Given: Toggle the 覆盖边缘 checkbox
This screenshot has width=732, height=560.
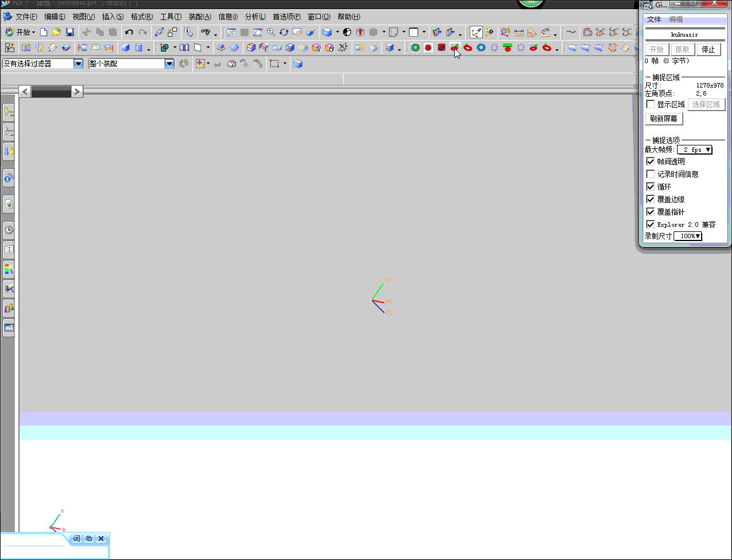Looking at the screenshot, I should (x=651, y=199).
